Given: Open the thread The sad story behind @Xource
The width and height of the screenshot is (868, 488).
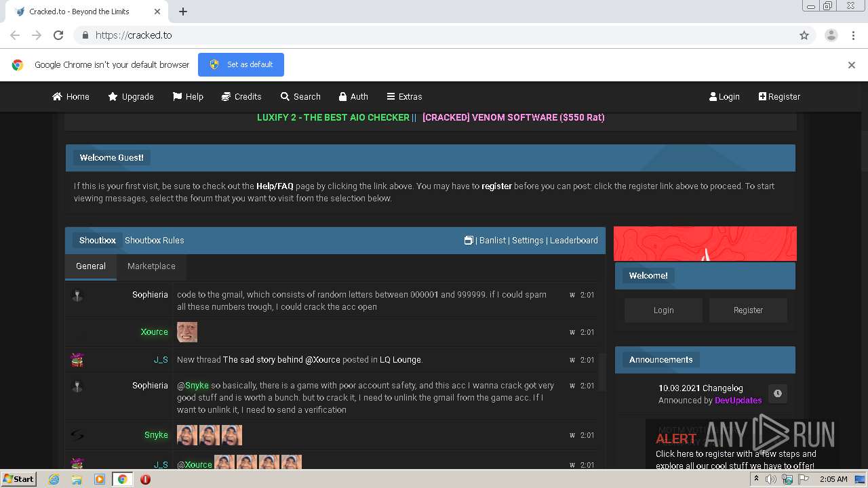Looking at the screenshot, I should 281,359.
